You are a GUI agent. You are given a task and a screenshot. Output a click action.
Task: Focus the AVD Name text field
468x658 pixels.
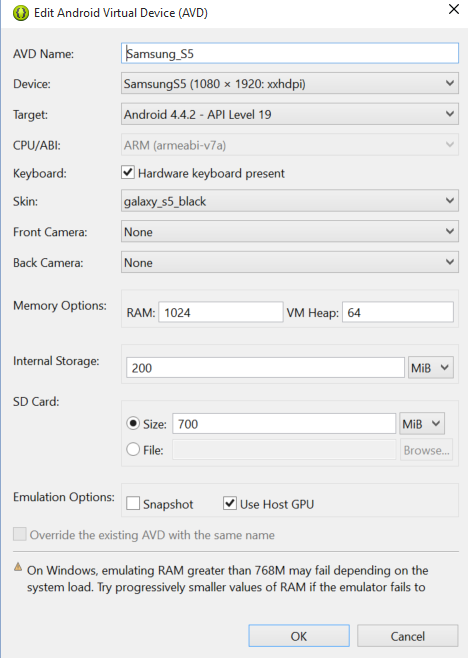(x=290, y=53)
